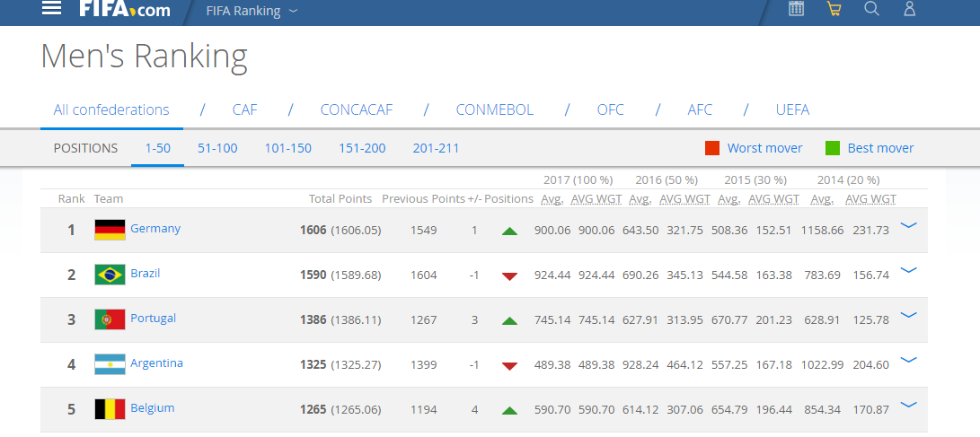Click the Previous Points column header
Screen dimensions: 980x437
click(424, 199)
